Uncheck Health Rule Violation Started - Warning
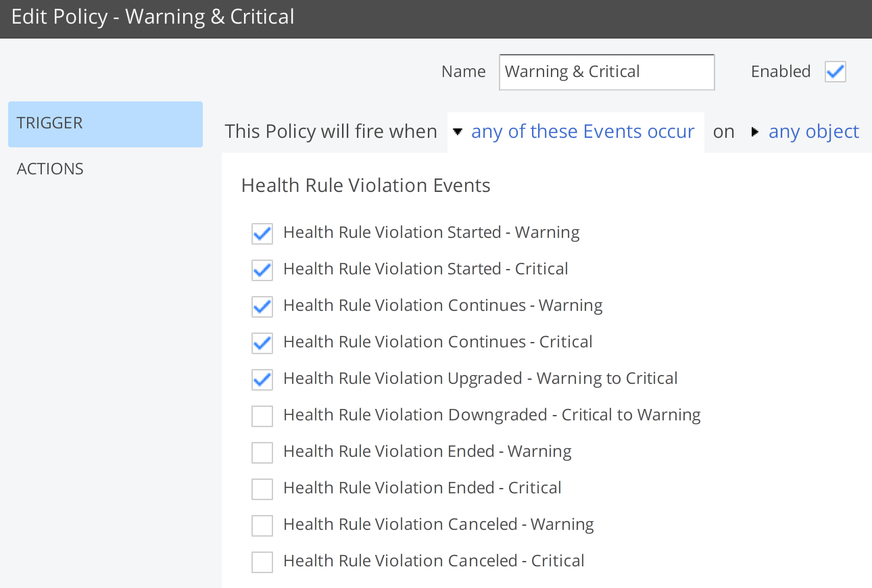The height and width of the screenshot is (588, 872). point(262,234)
